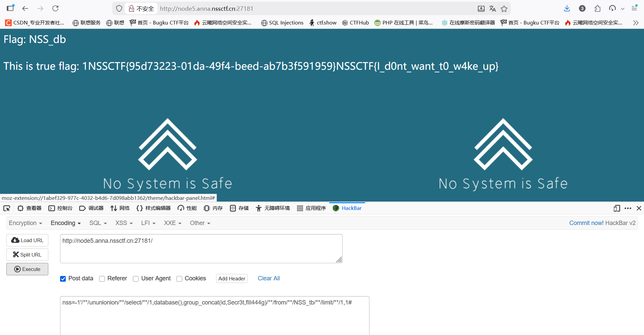Expand the XXE dropdown menu
The image size is (644, 335).
[x=172, y=223]
